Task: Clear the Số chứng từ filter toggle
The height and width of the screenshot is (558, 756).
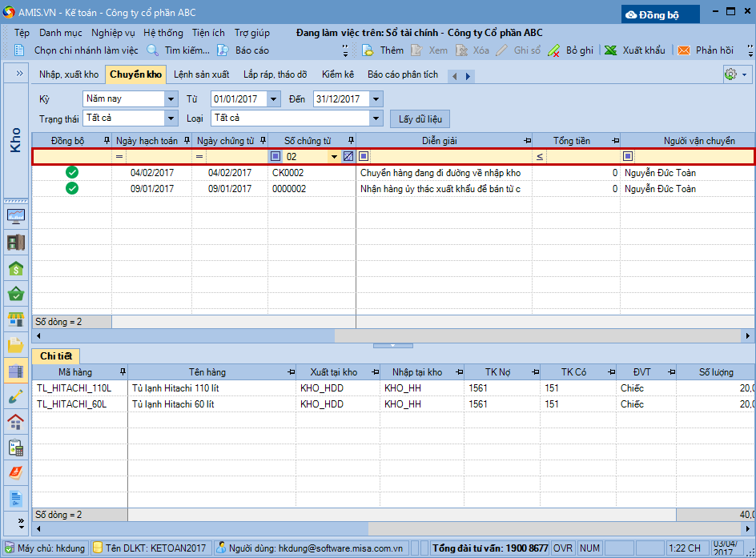Action: pyautogui.click(x=348, y=157)
